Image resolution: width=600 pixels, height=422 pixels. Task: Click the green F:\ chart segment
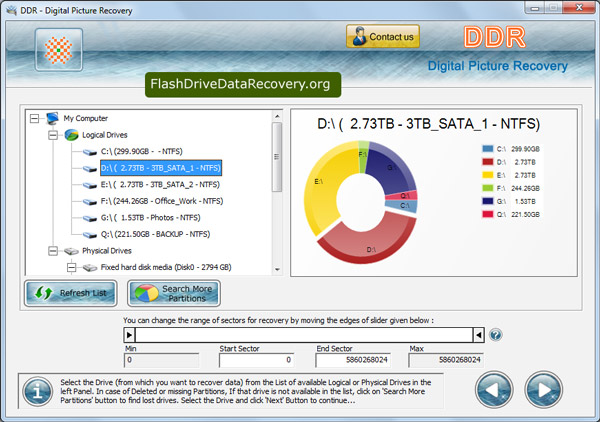[x=363, y=157]
